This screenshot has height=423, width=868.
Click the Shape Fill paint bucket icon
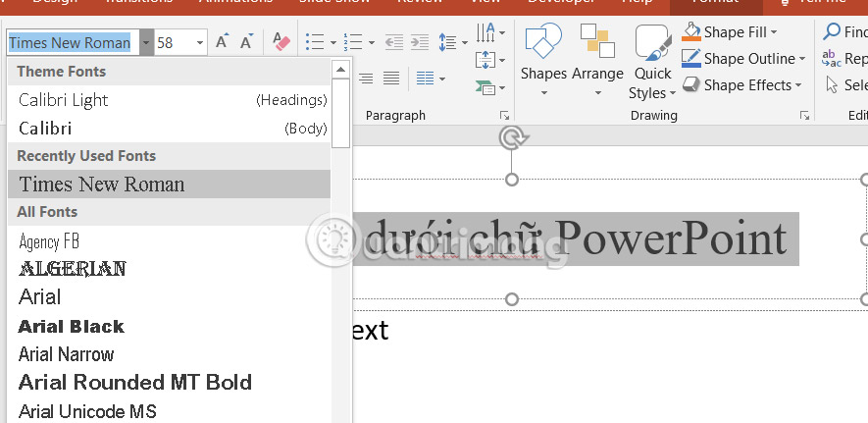(x=691, y=31)
